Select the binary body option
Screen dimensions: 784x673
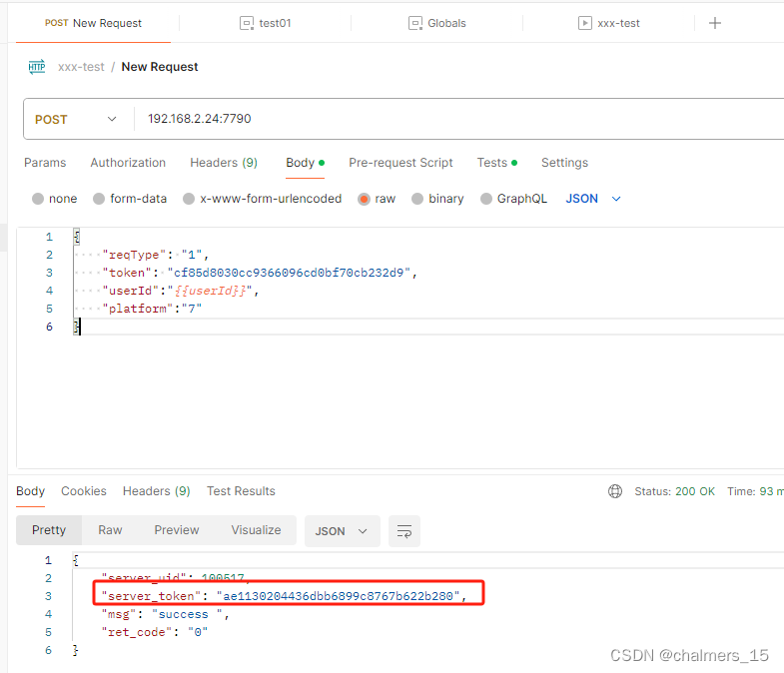coord(417,199)
